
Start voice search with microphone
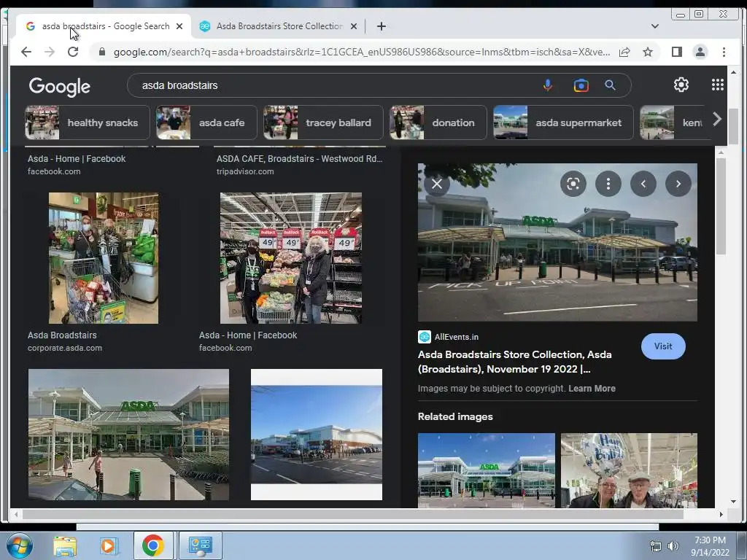(547, 85)
